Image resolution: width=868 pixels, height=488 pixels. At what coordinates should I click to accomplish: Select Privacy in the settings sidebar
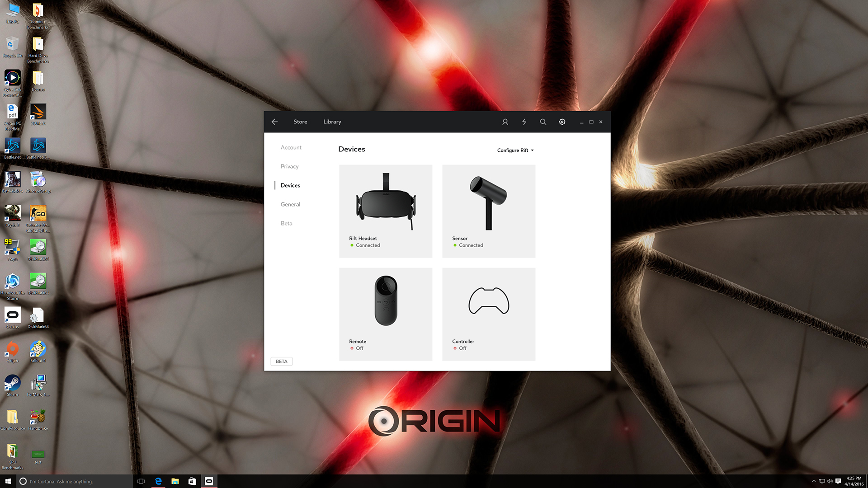[x=289, y=166]
